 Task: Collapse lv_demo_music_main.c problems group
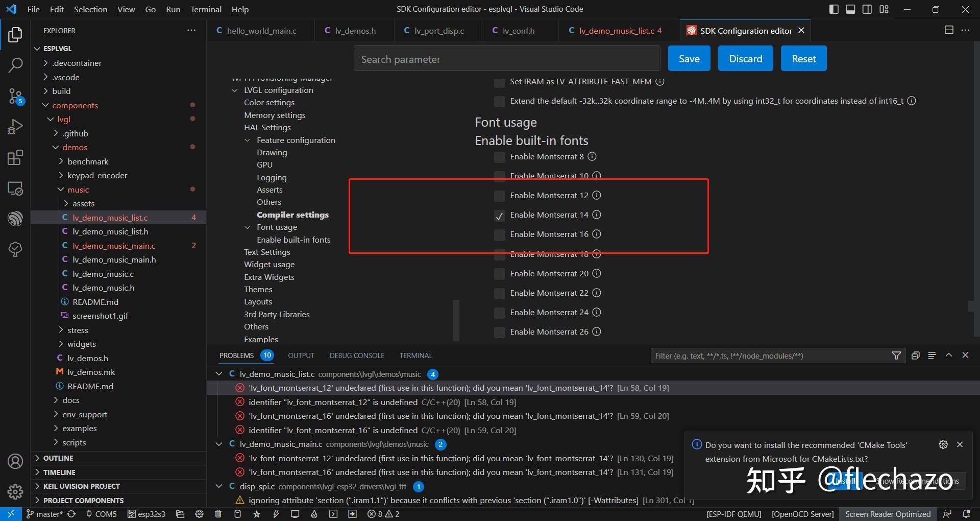(x=219, y=444)
